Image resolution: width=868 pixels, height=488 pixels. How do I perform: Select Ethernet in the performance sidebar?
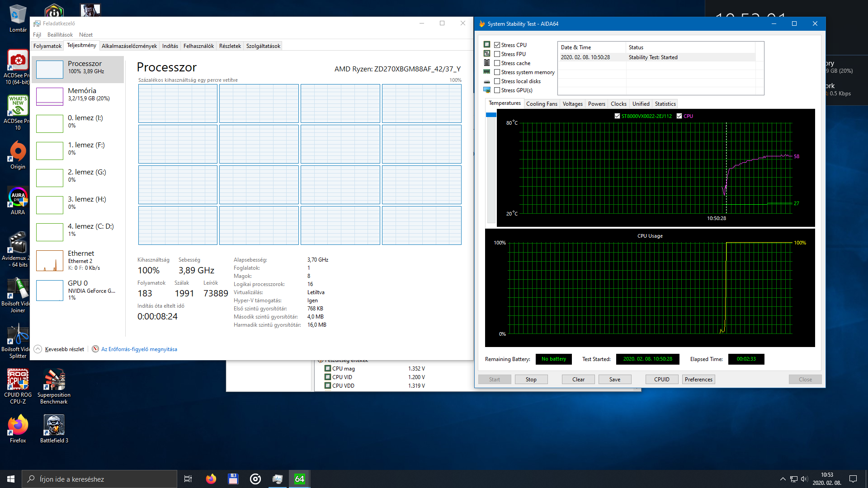click(78, 261)
